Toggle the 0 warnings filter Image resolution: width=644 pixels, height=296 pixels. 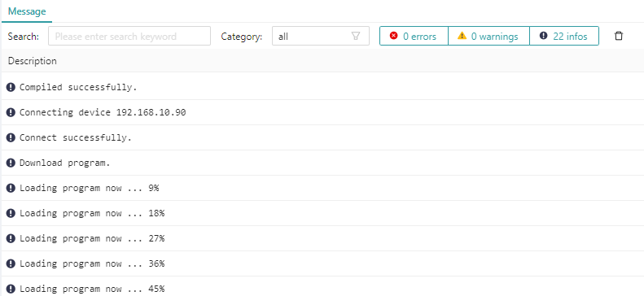488,36
